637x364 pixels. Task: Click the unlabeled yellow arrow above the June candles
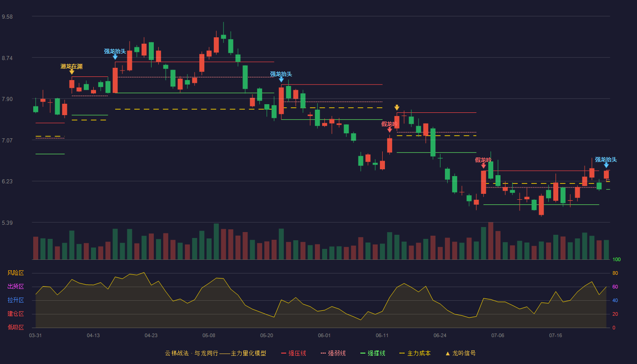click(x=397, y=108)
